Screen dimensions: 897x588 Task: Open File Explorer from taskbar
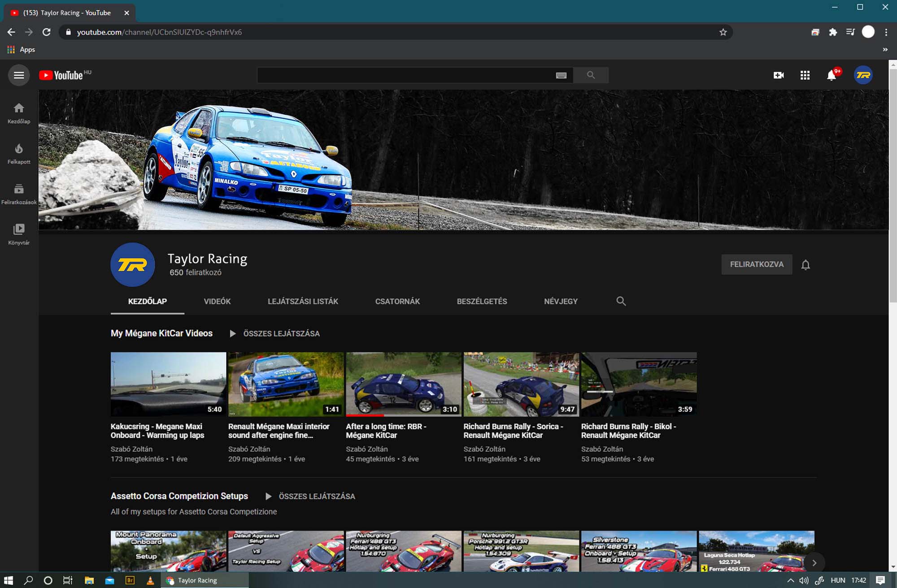click(x=89, y=580)
